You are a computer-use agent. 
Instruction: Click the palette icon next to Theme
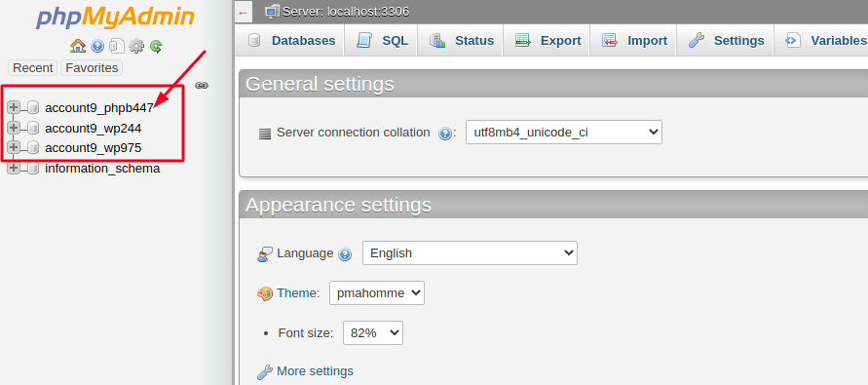coord(265,293)
